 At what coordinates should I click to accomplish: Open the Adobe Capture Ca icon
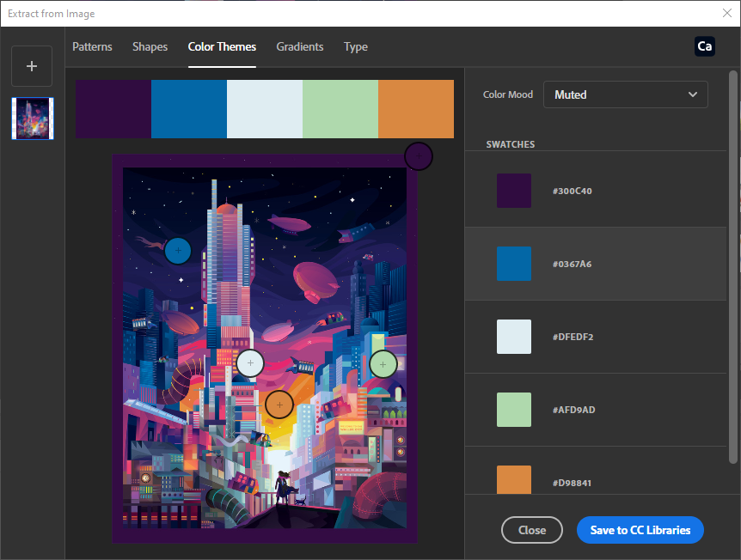click(x=704, y=46)
